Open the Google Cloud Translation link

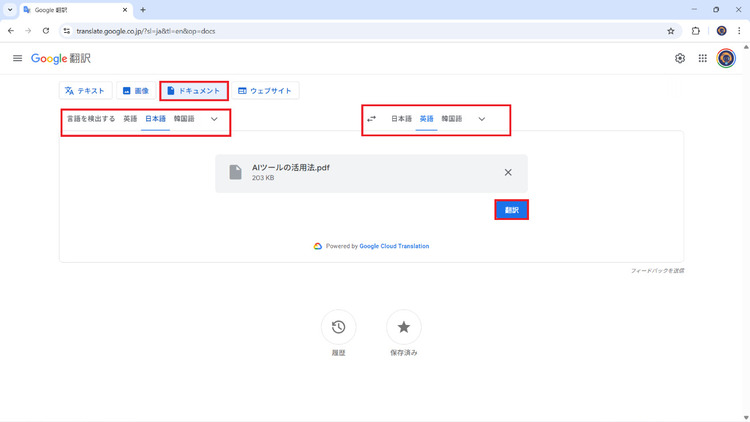pos(394,245)
